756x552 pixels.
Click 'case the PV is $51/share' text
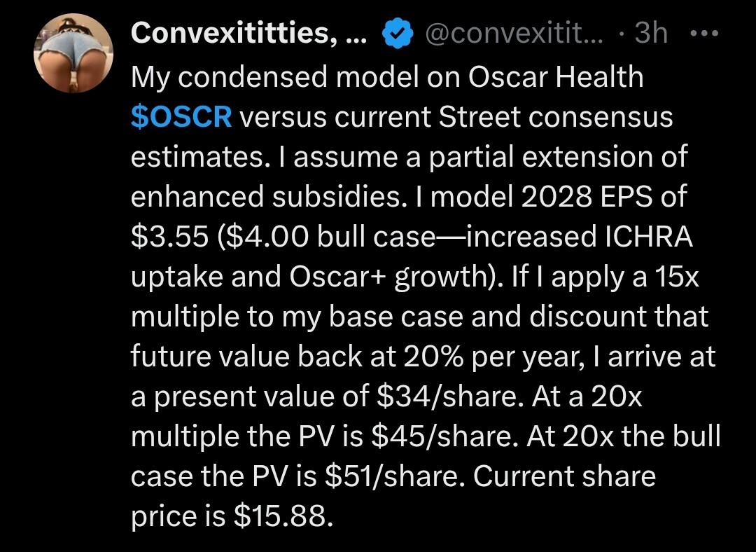[x=297, y=476]
